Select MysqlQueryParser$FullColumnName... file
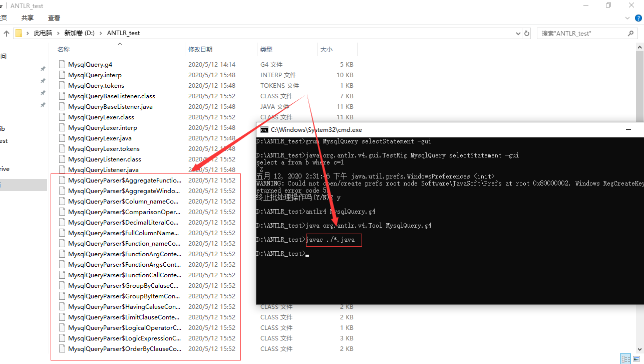 pos(124,233)
